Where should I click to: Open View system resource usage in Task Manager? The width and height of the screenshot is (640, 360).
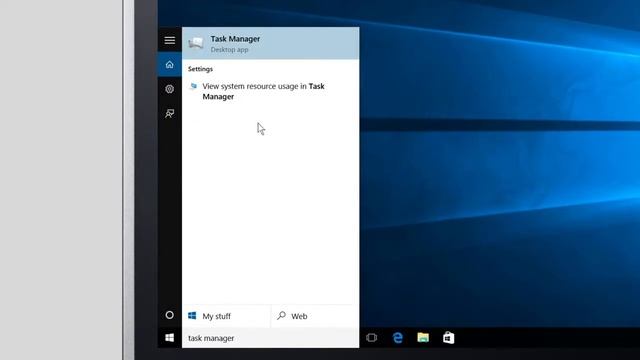[271, 91]
